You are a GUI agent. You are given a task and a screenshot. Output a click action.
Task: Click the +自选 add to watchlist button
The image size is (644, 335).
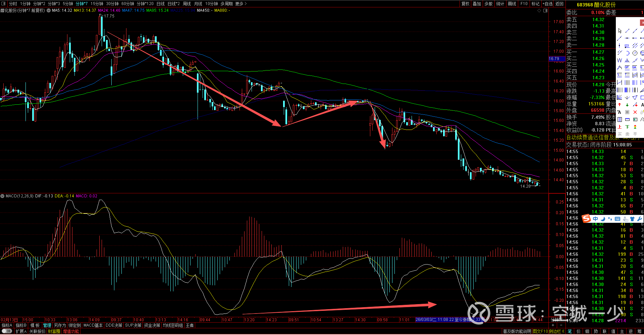click(547, 4)
